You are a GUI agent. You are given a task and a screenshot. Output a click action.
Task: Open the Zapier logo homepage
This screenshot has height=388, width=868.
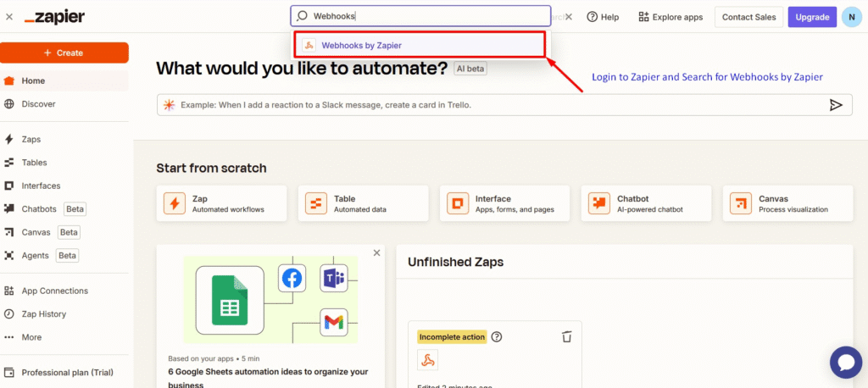[x=54, y=17]
